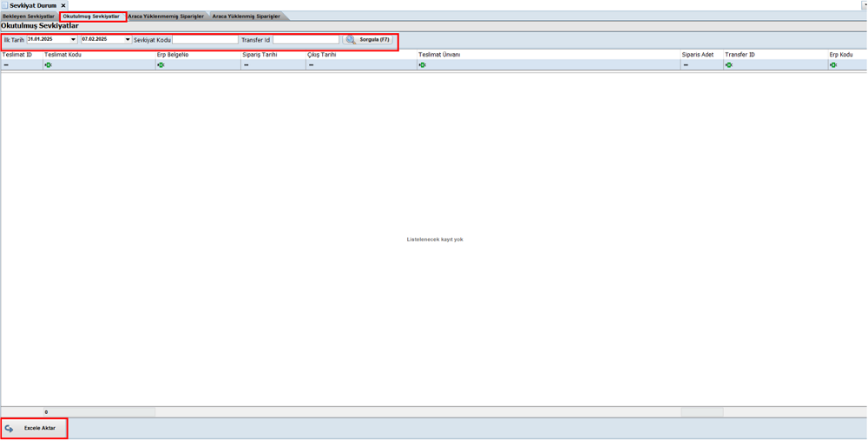
Task: Close the Sevkiyat Durum window tab
Action: [63, 5]
